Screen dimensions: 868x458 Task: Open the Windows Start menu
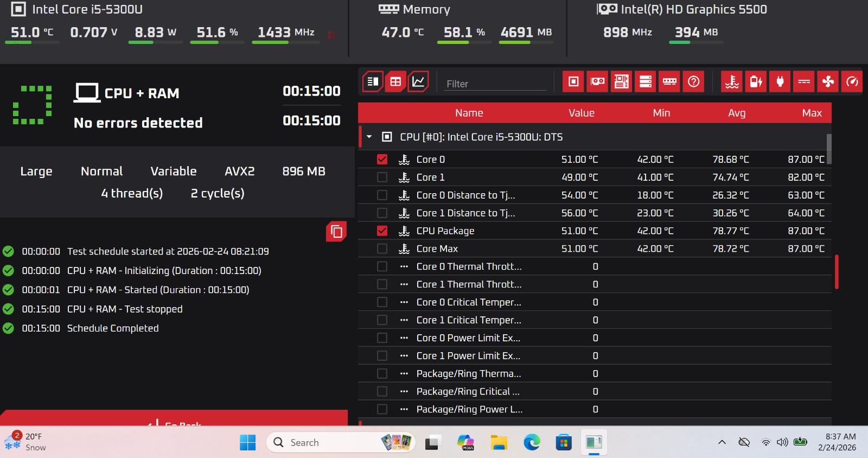(x=248, y=443)
